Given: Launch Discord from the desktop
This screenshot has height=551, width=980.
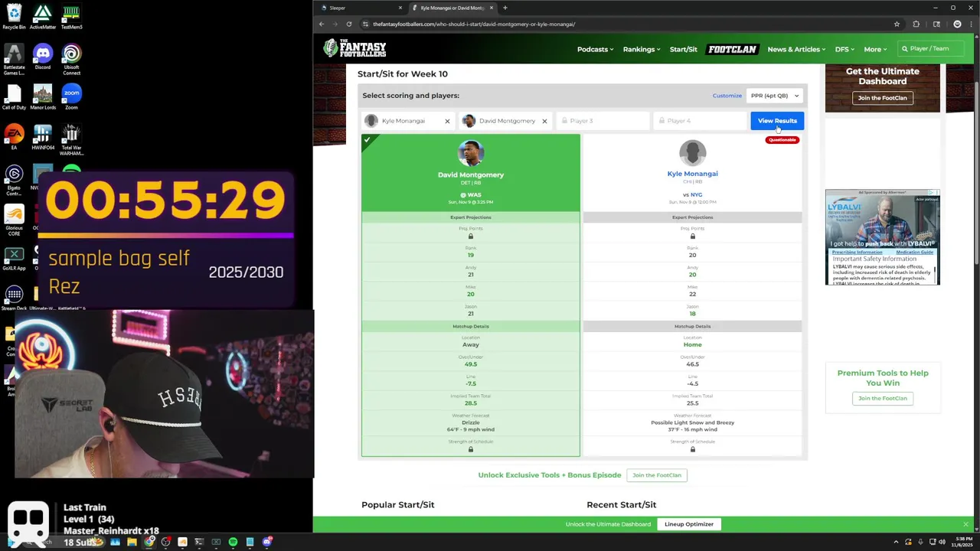Looking at the screenshot, I should click(43, 57).
